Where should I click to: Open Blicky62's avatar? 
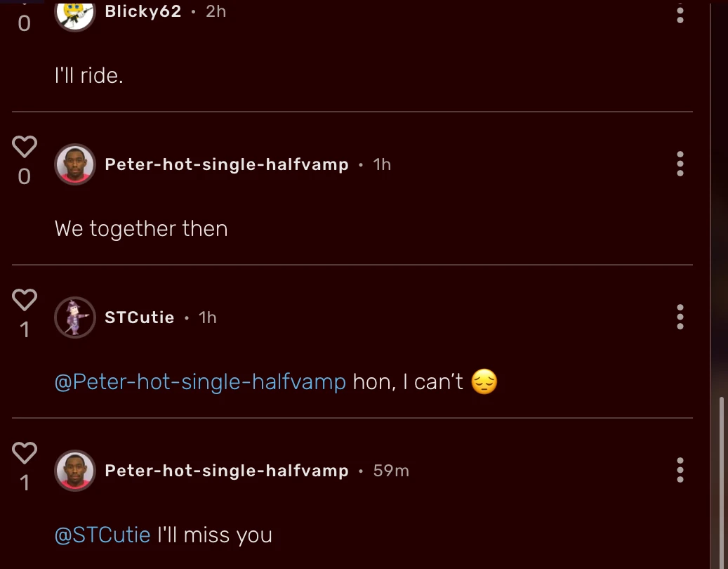[x=74, y=11]
